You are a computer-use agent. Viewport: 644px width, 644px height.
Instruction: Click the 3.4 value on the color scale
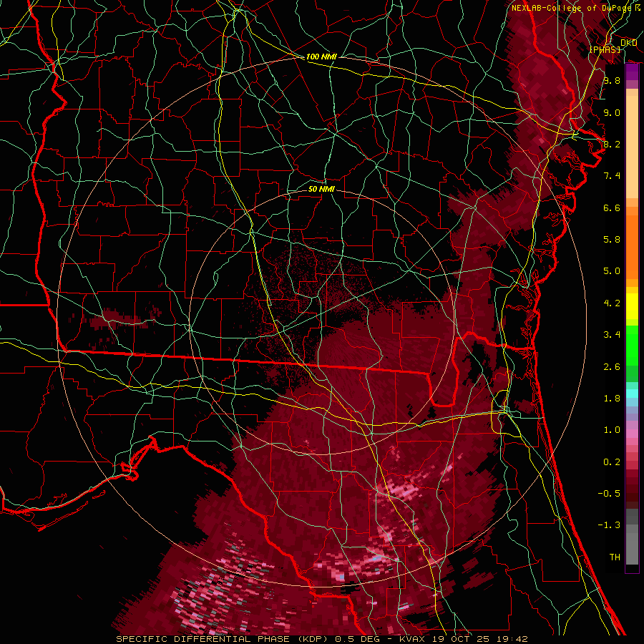point(612,335)
